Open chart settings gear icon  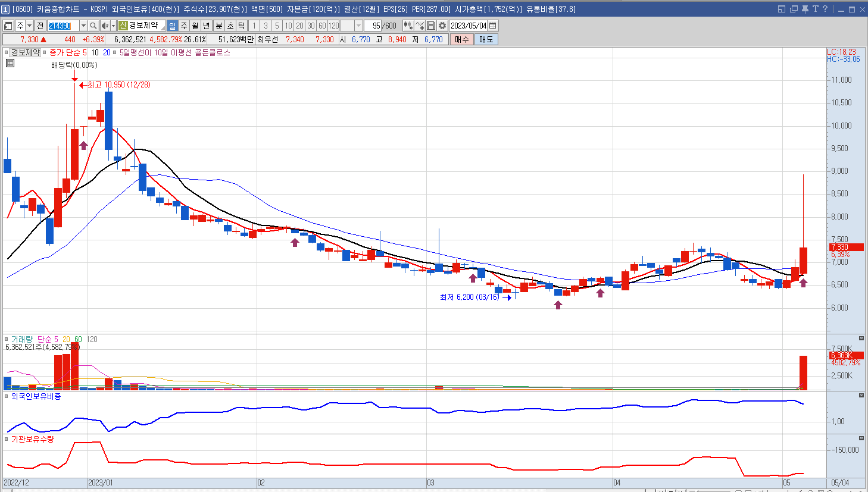tap(442, 26)
